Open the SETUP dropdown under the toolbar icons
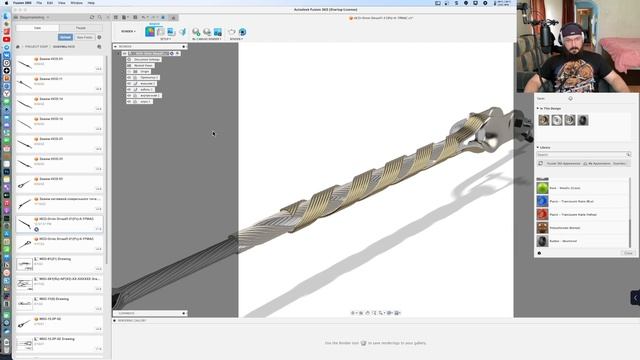This screenshot has width=640, height=360. [165, 39]
